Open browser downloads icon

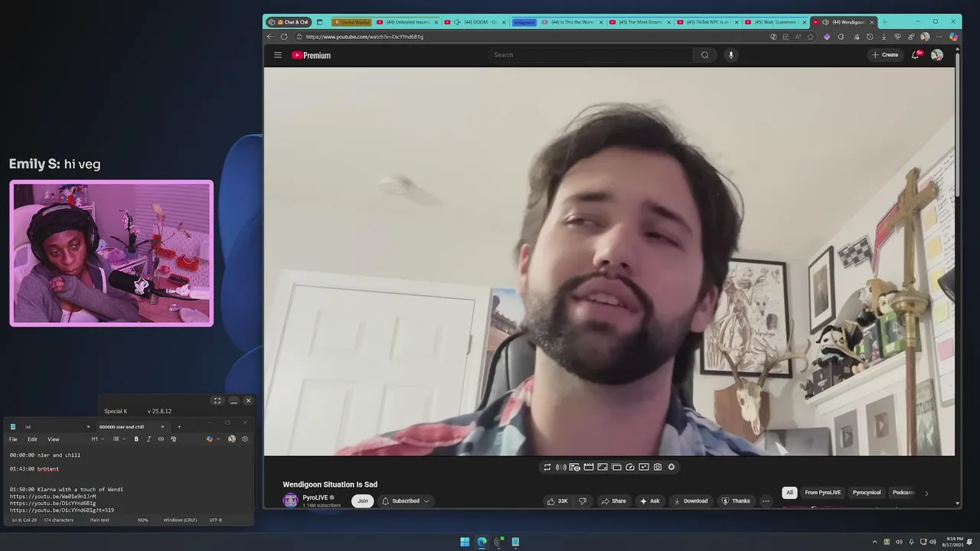coord(884,37)
